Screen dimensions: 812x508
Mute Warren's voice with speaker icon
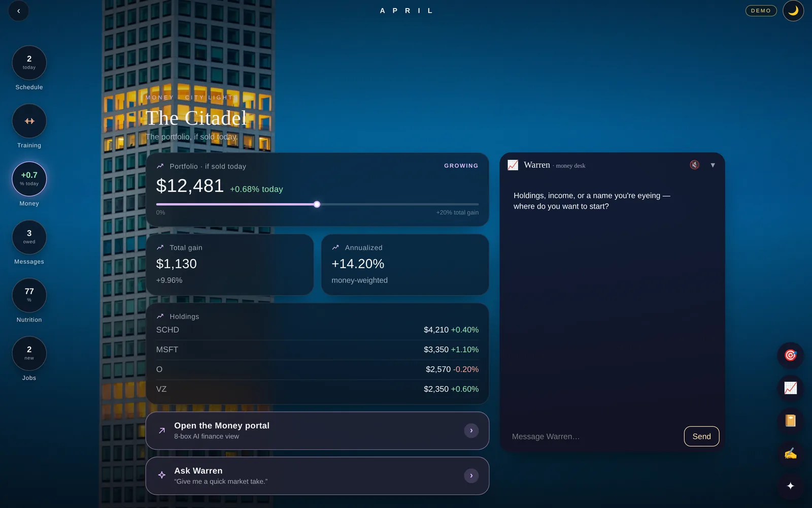click(x=695, y=165)
